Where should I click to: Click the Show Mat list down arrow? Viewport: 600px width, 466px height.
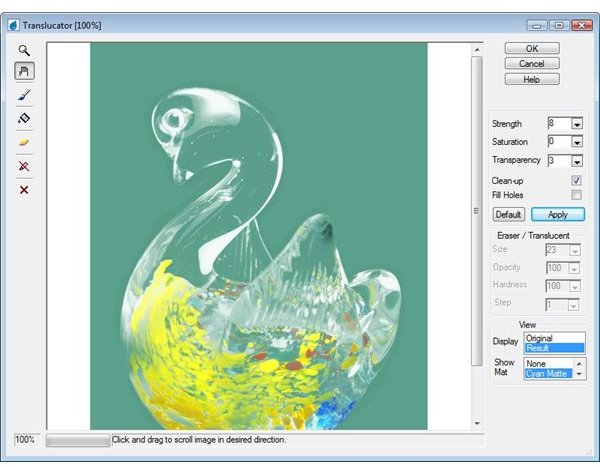(579, 374)
